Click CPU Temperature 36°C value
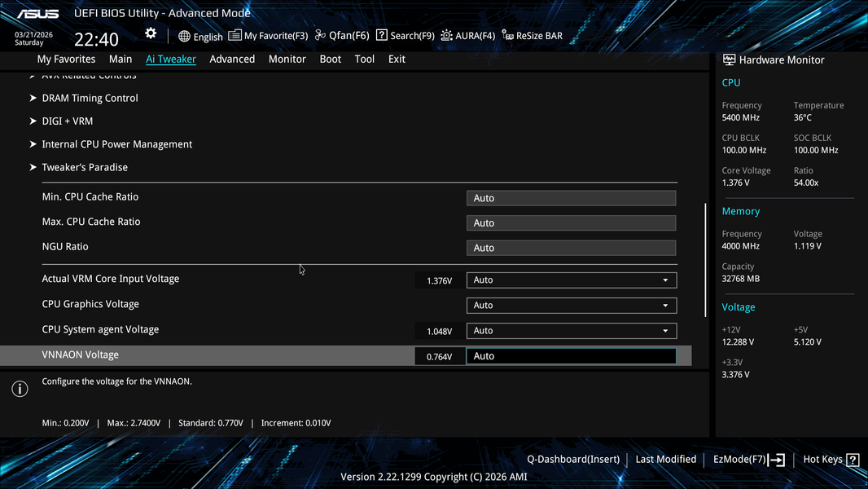The width and height of the screenshot is (868, 489). pos(803,118)
